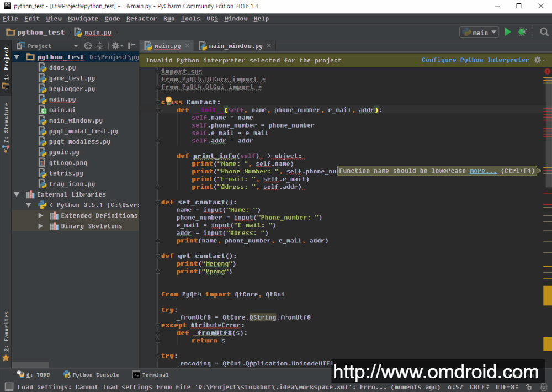Select game_test.py in project tree
The width and height of the screenshot is (552, 392).
point(72,78)
